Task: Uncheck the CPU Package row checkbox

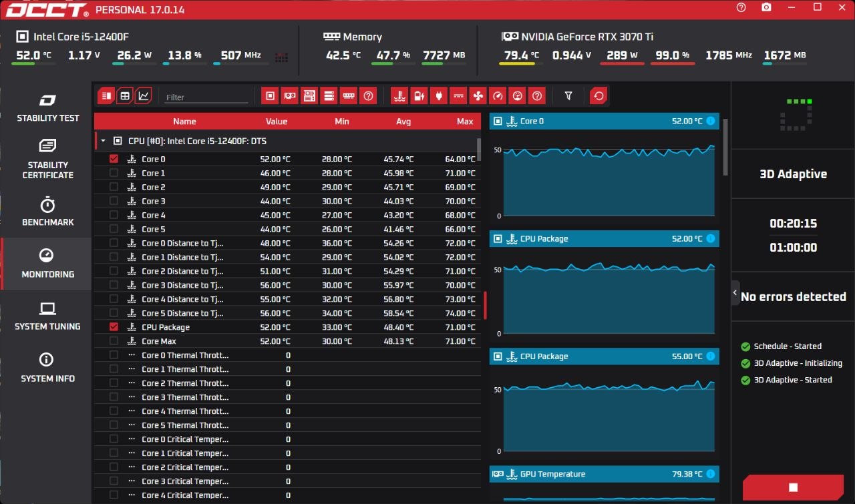Action: point(114,327)
